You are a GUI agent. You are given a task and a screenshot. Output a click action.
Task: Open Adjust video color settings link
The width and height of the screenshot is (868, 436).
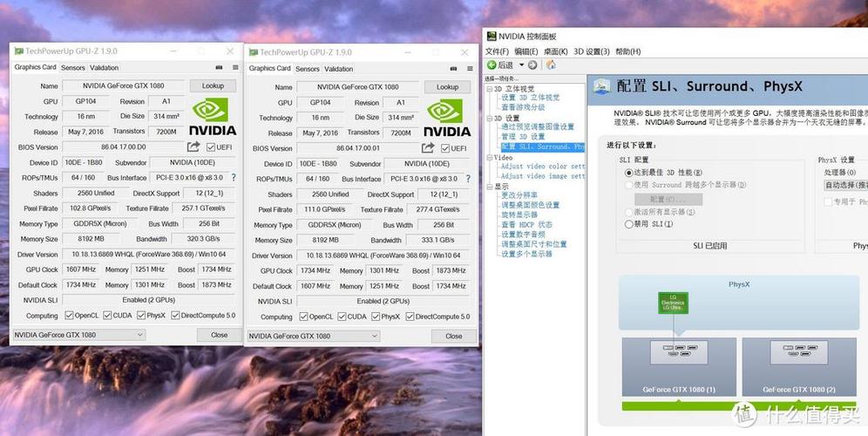pyautogui.click(x=542, y=167)
